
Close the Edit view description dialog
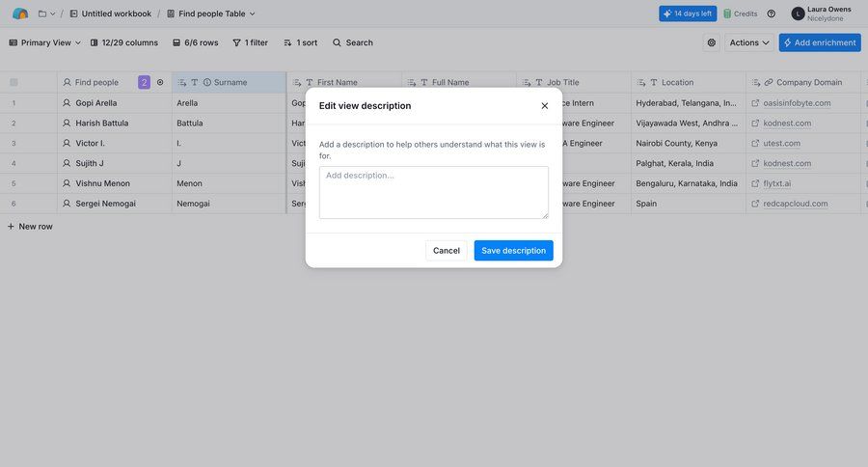click(x=545, y=106)
